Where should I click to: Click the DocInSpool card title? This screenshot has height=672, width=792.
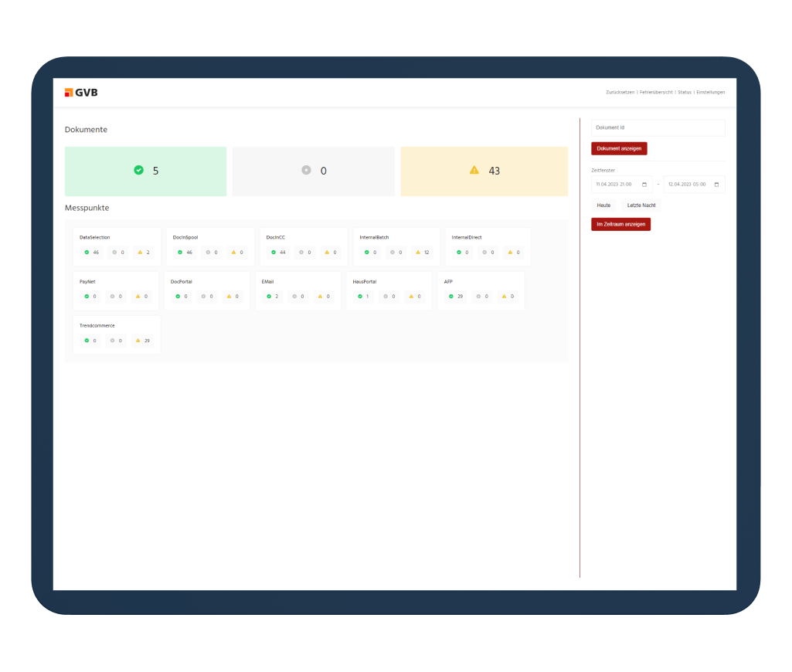point(185,237)
